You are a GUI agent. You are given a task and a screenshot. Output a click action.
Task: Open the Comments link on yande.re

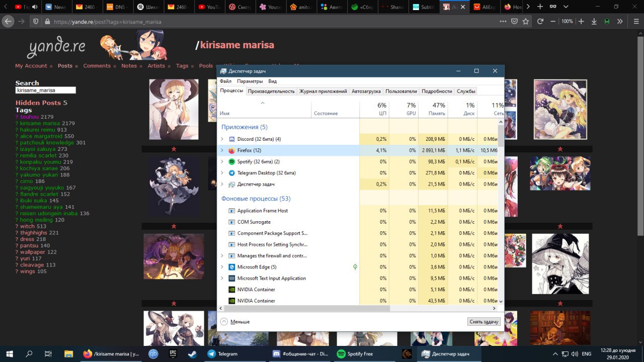pos(97,66)
